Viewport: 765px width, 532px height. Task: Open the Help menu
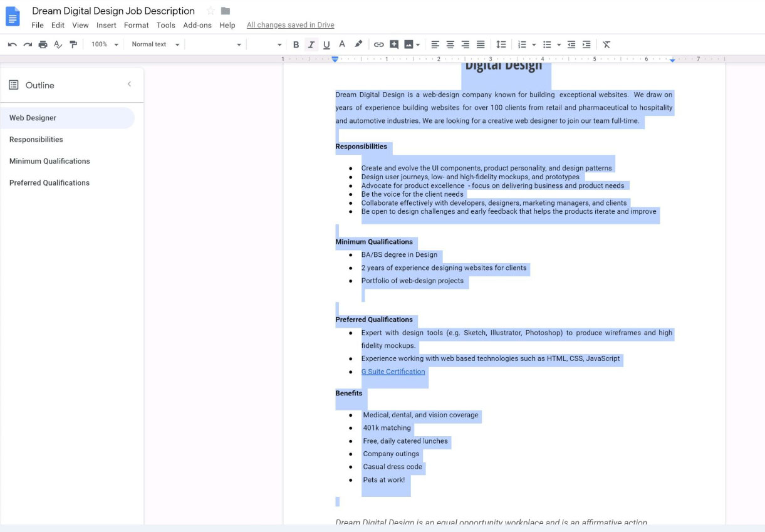(227, 25)
